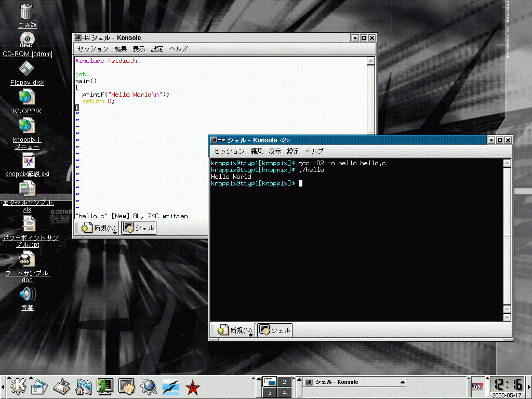Screen dimensions: 532x399
Task: Click the Hello World output line
Action: 231,177
